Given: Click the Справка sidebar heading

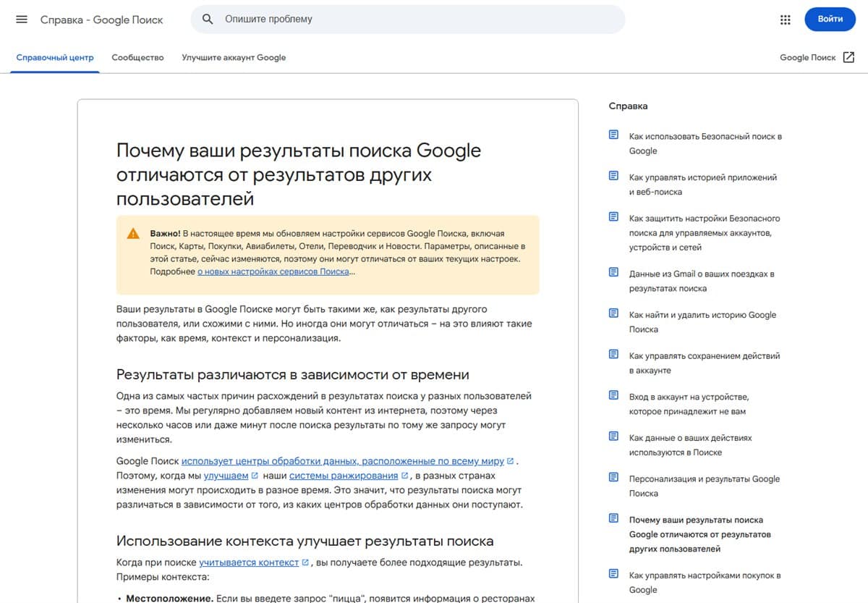Looking at the screenshot, I should [x=628, y=106].
